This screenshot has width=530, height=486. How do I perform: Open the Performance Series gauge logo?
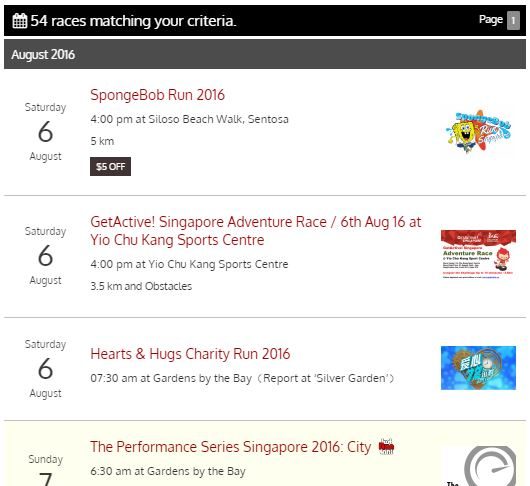point(480,466)
